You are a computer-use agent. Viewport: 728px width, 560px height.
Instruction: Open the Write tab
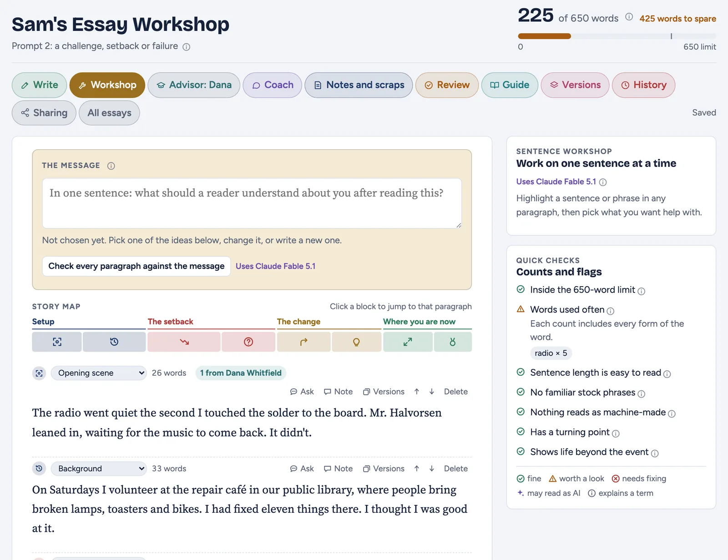pyautogui.click(x=40, y=85)
